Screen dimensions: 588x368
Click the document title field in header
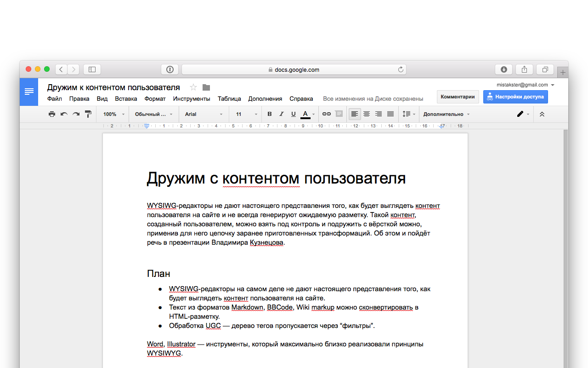click(x=113, y=87)
